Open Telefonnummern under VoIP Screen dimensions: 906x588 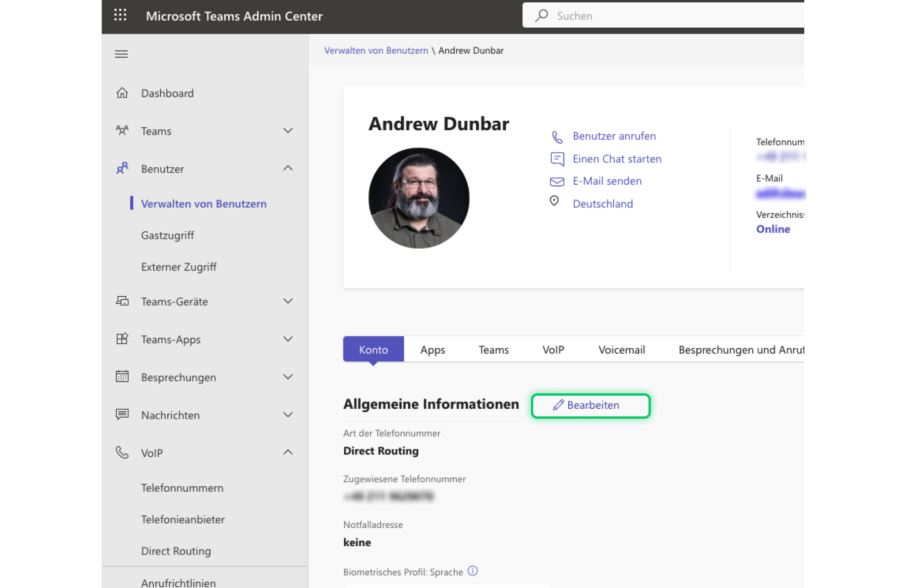coord(182,488)
